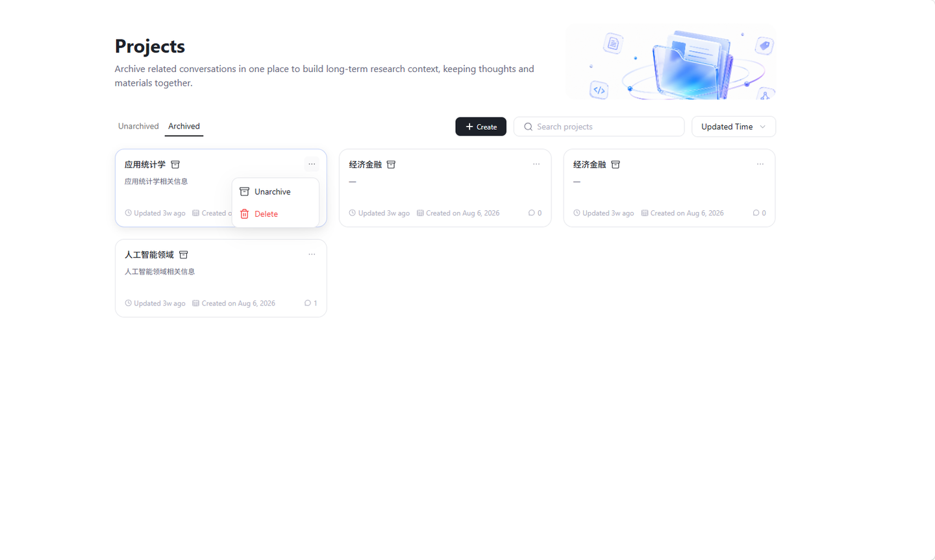
Task: Focus the Search projects field
Action: (599, 127)
